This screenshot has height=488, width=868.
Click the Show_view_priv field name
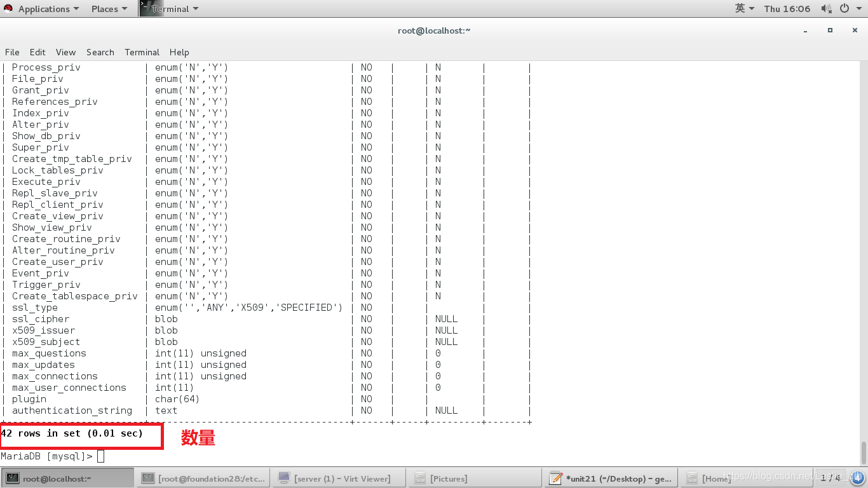pyautogui.click(x=51, y=227)
